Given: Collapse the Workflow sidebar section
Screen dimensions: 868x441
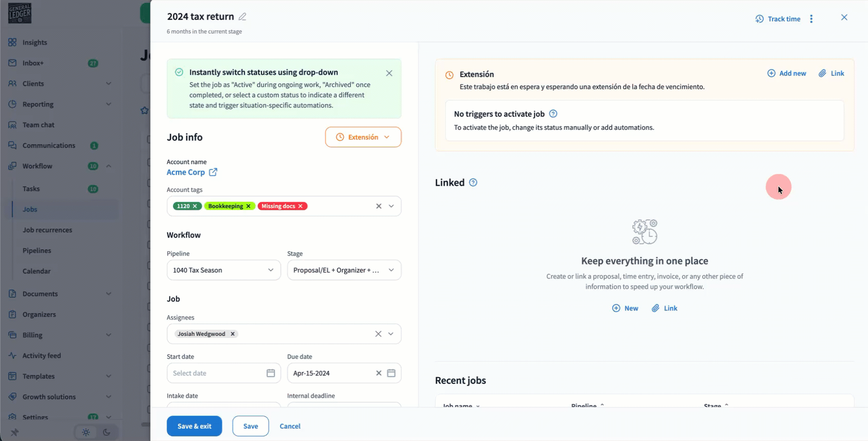Looking at the screenshot, I should point(109,166).
